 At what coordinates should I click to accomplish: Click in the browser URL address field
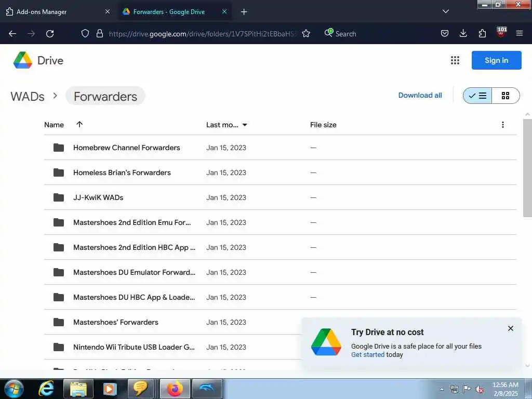[x=203, y=34]
